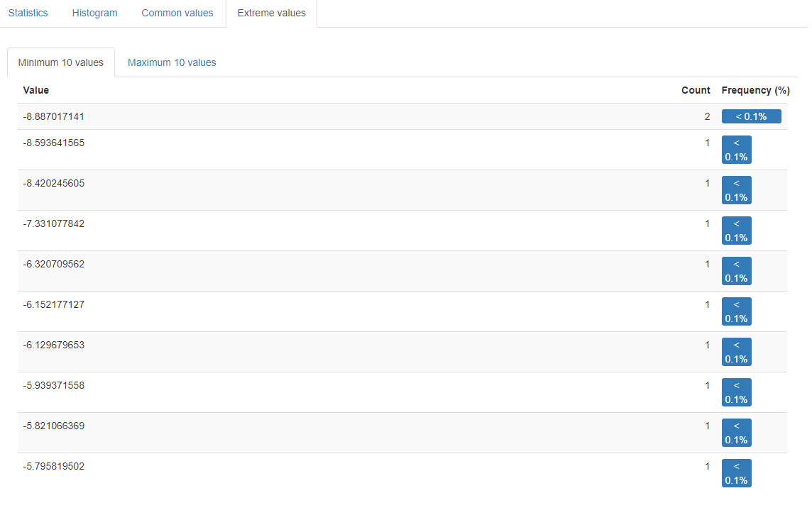
Task: Click count 1 in the -5.795819502 row
Action: (708, 466)
